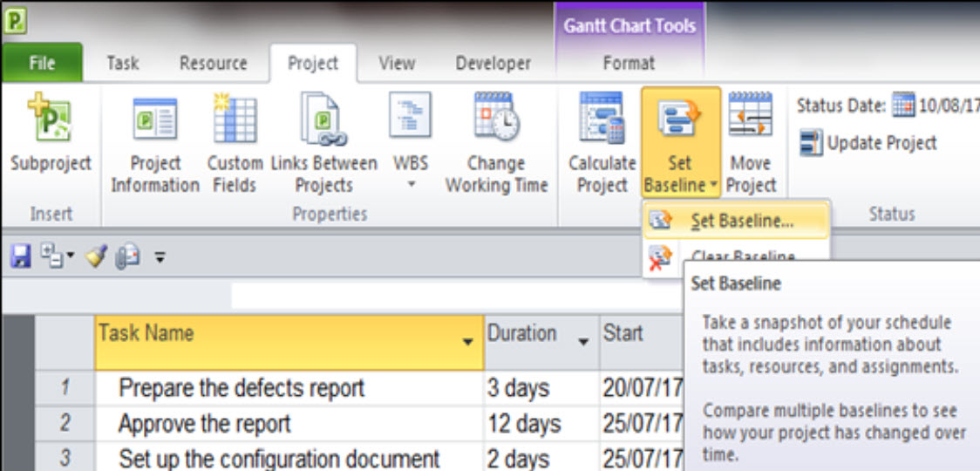Click the '12 days' duration cell
Viewport: 980px width, 471px height.
click(541, 423)
